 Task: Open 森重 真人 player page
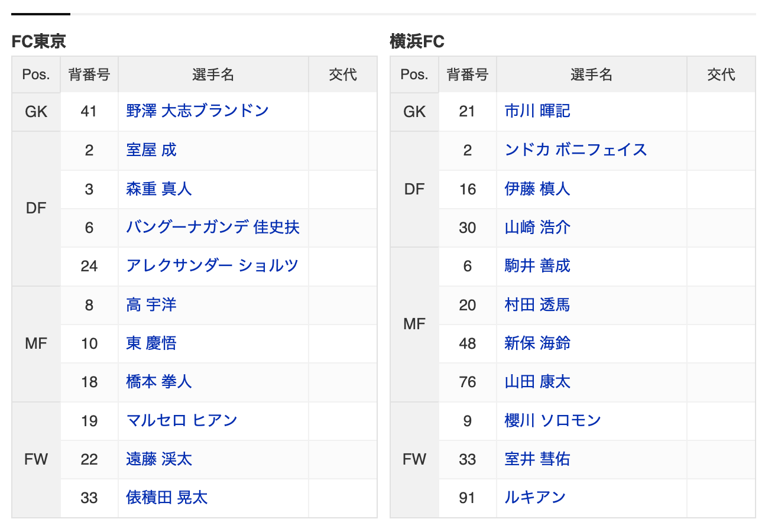click(159, 189)
